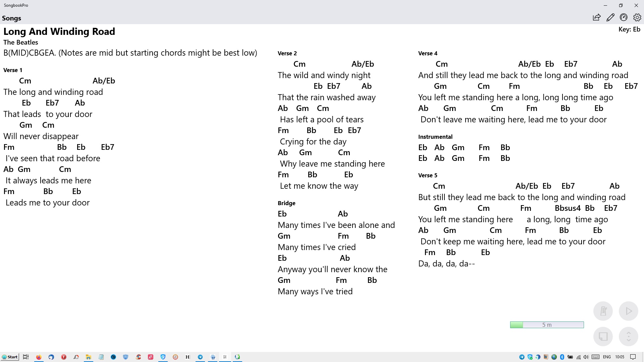
Task: Open the red T taskbar icon
Action: pyautogui.click(x=64, y=357)
